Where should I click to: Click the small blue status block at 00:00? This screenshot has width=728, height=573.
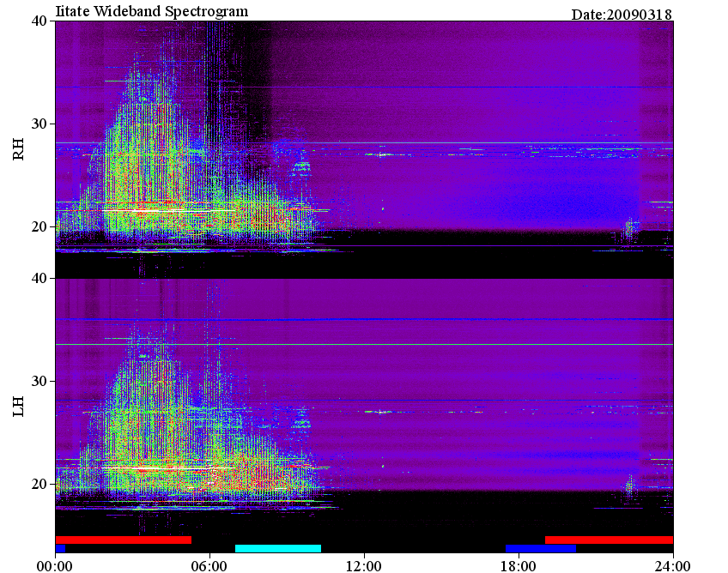tap(60, 548)
